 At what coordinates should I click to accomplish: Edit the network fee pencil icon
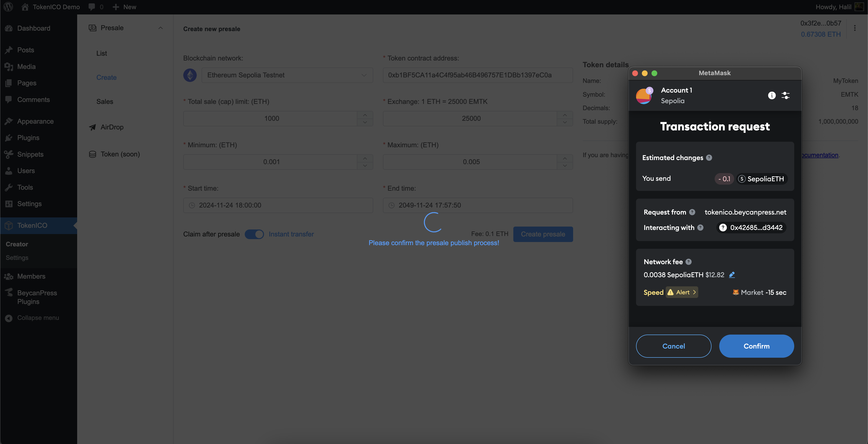click(732, 275)
